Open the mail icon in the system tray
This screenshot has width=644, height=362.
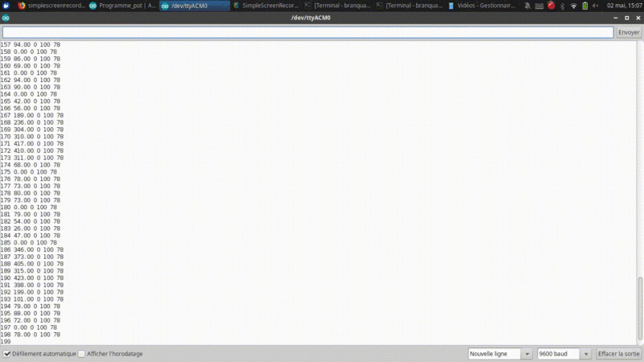tap(539, 6)
